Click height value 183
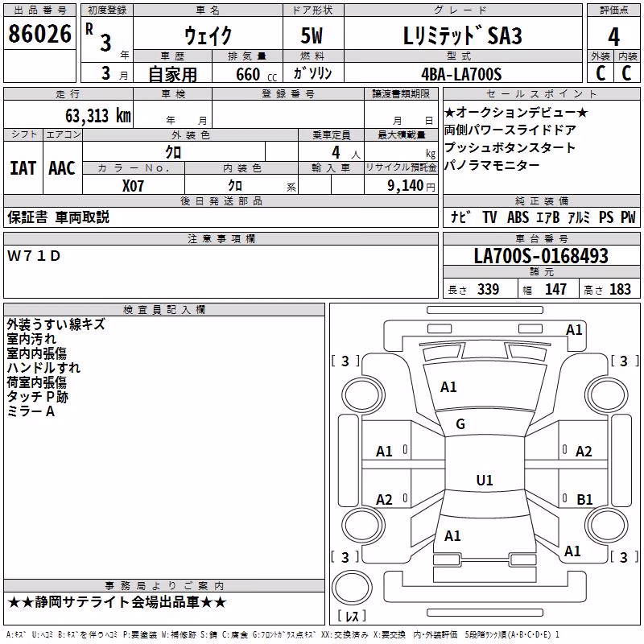Viewport: 644px width, 644px height. (x=620, y=289)
